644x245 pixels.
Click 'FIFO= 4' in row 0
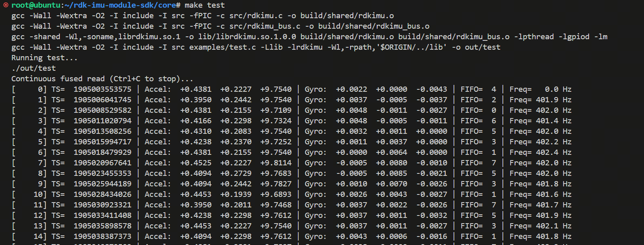click(478, 90)
